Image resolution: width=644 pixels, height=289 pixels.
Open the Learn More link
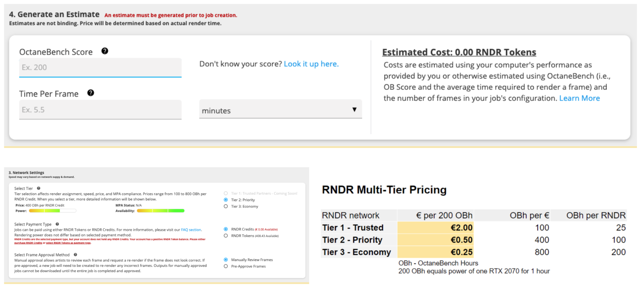point(580,98)
